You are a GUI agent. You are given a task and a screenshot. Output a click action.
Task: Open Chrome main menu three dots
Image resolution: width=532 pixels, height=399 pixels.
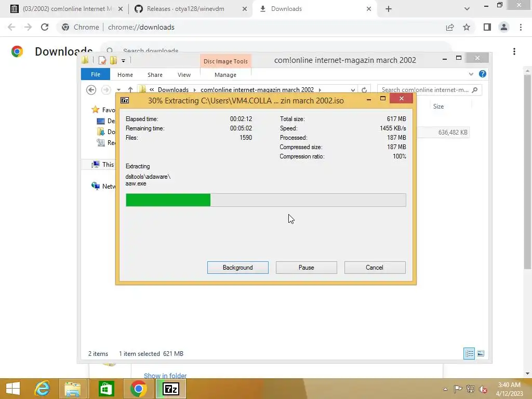pos(521,27)
